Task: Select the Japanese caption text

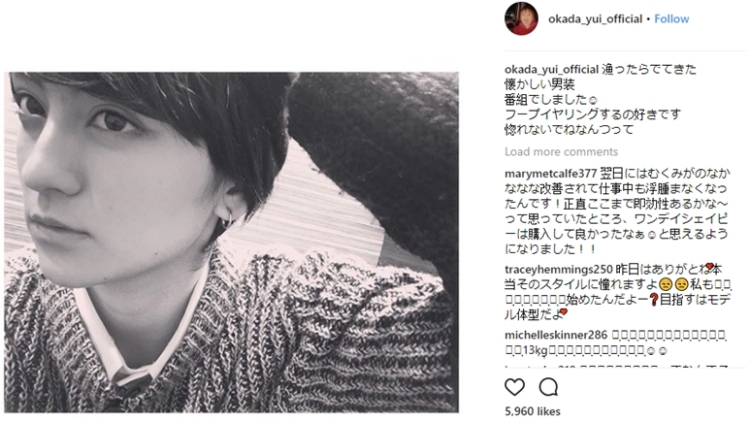Action: pos(600,100)
